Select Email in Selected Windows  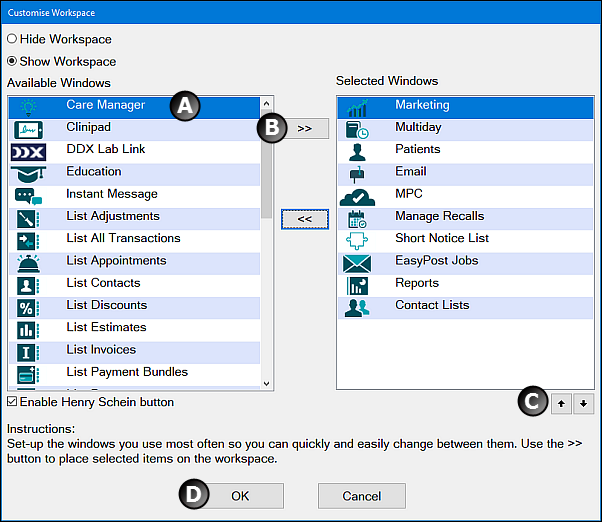pyautogui.click(x=465, y=175)
